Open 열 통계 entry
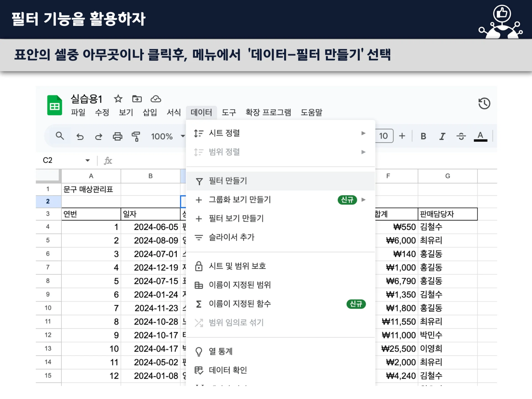The image size is (532, 399). tap(281, 352)
